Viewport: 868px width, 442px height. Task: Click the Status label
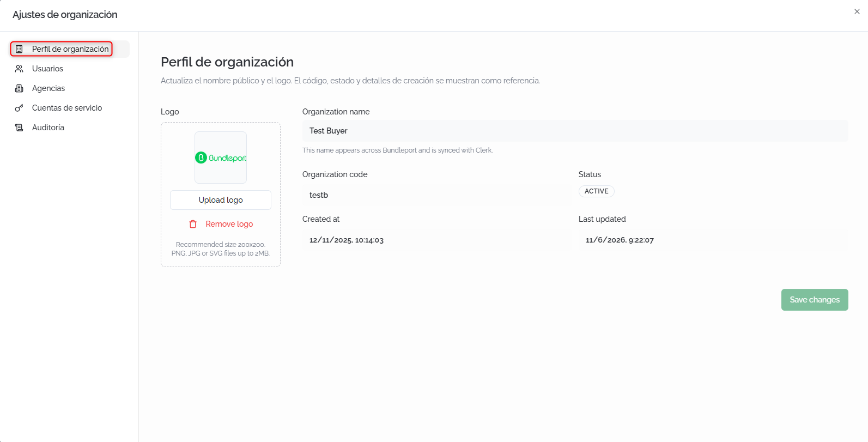point(590,174)
